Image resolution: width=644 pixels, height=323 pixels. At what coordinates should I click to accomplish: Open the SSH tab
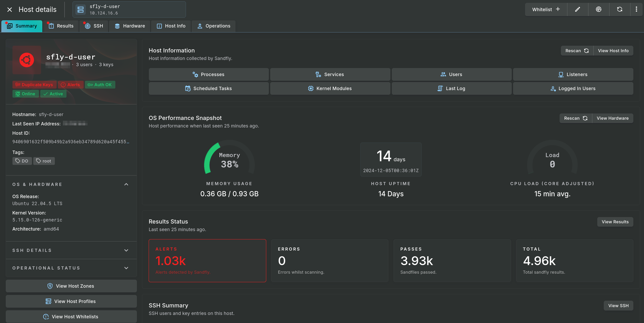click(x=94, y=26)
